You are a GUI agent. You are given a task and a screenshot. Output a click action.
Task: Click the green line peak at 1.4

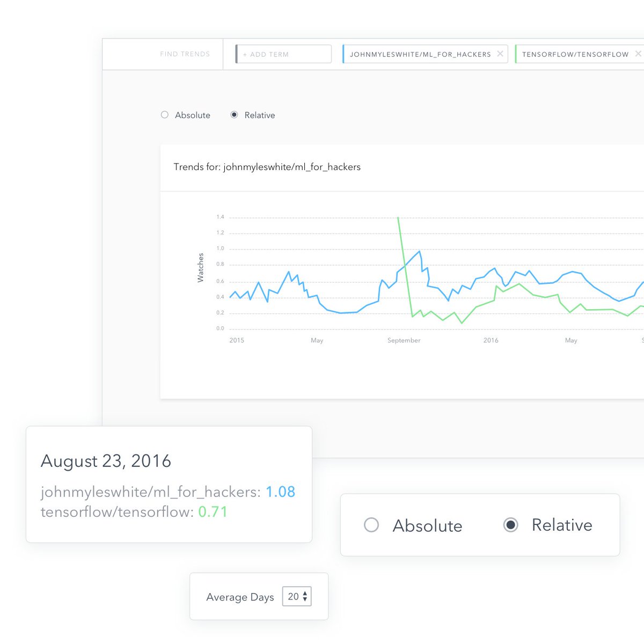tap(398, 217)
